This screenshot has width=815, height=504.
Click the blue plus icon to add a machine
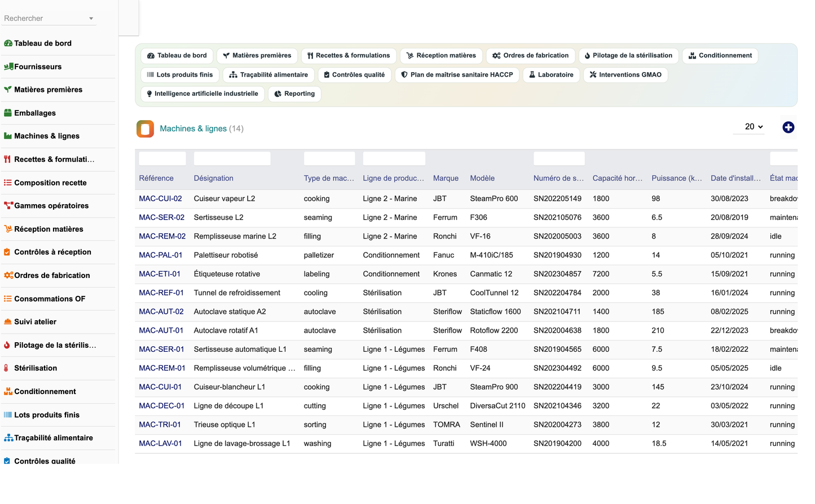point(788,127)
